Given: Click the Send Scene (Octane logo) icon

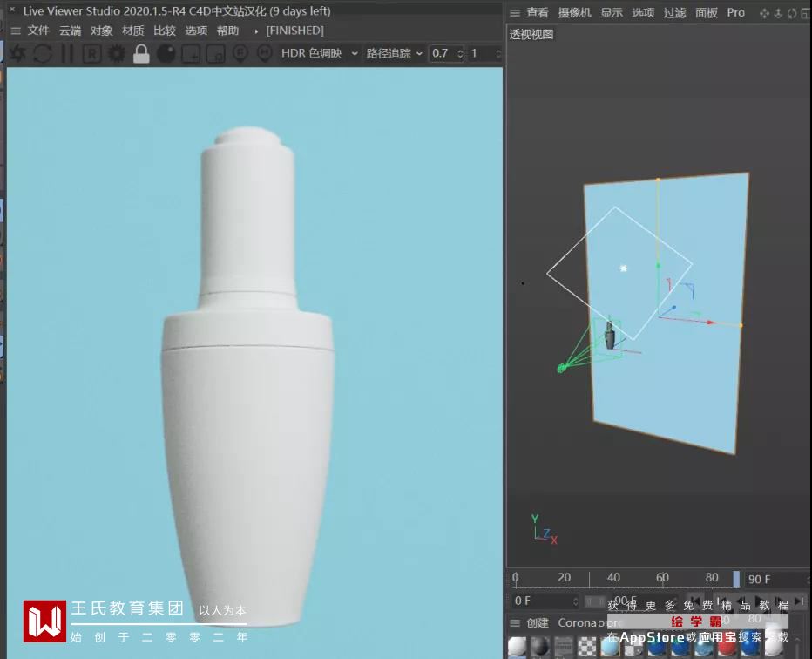Looking at the screenshot, I should coord(17,53).
